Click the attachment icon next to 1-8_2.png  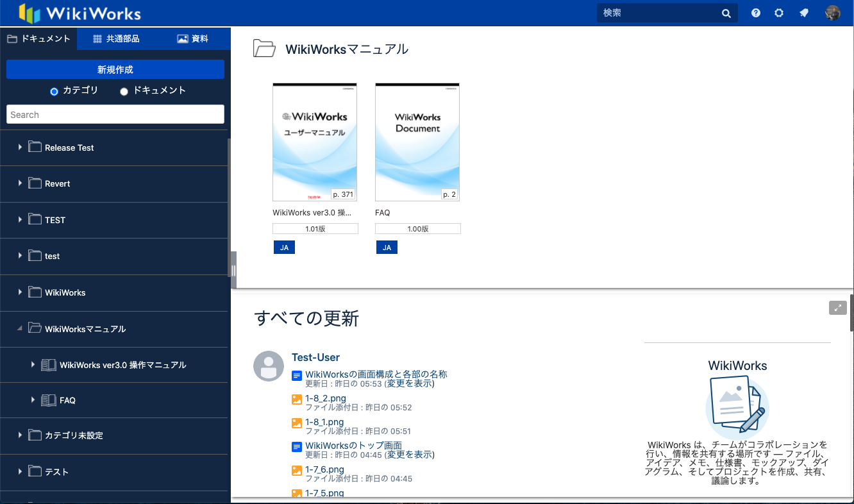[x=297, y=398]
